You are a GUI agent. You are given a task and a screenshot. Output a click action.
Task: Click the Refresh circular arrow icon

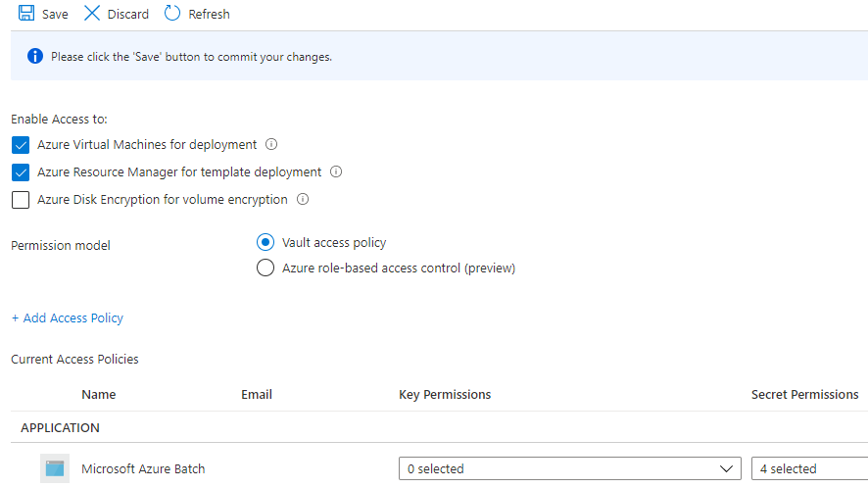pos(172,14)
